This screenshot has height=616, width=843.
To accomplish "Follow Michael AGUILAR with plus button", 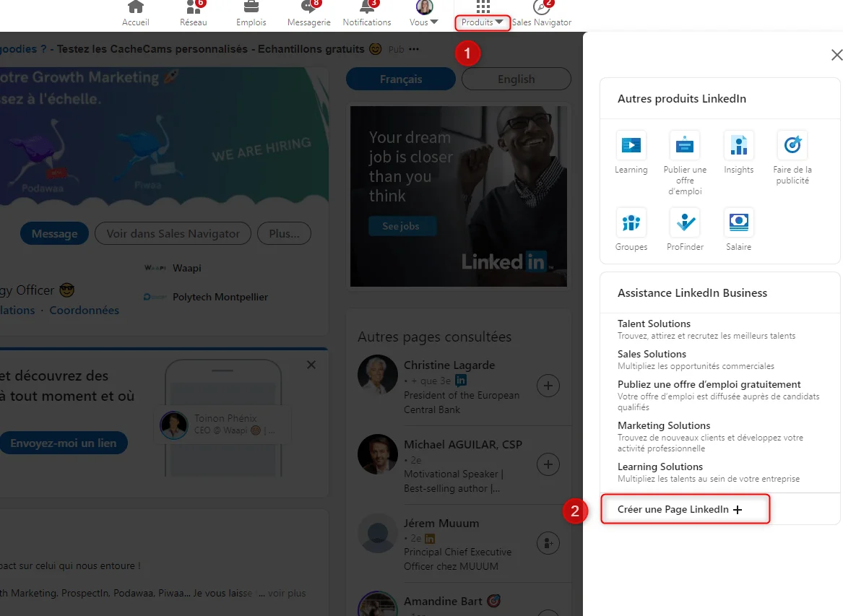I will (548, 464).
